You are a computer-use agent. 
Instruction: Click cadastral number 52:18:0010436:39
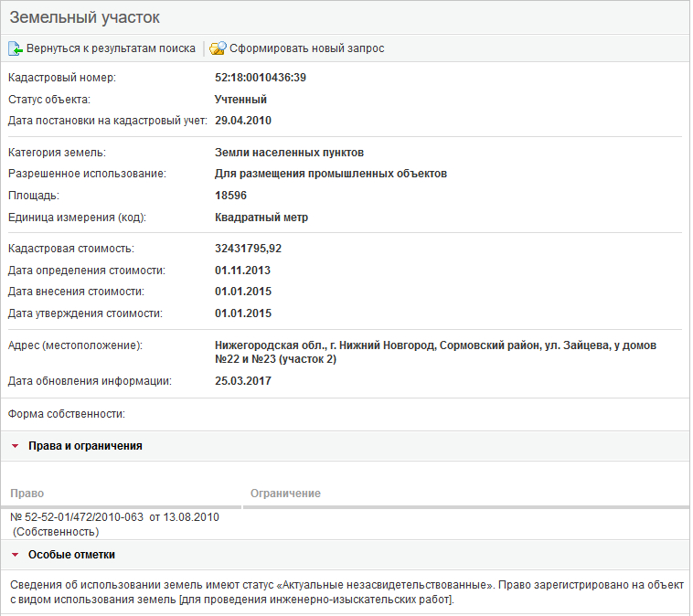pyautogui.click(x=261, y=78)
